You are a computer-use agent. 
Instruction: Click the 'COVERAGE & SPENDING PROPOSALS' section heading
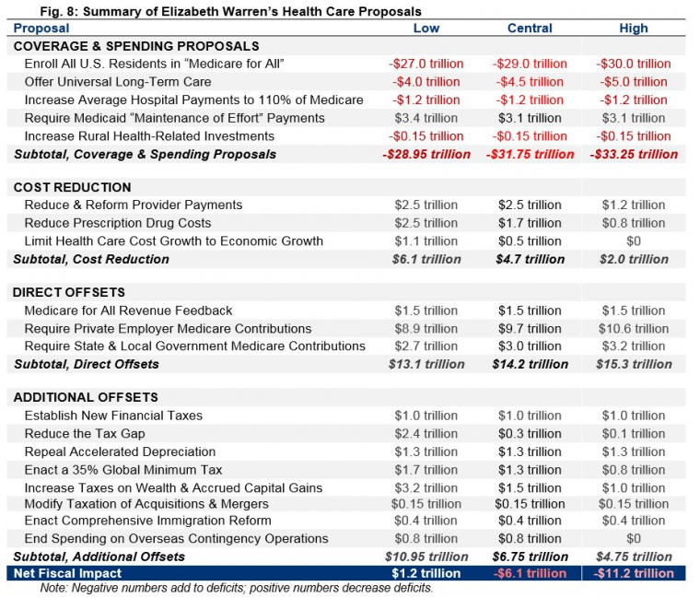point(136,46)
